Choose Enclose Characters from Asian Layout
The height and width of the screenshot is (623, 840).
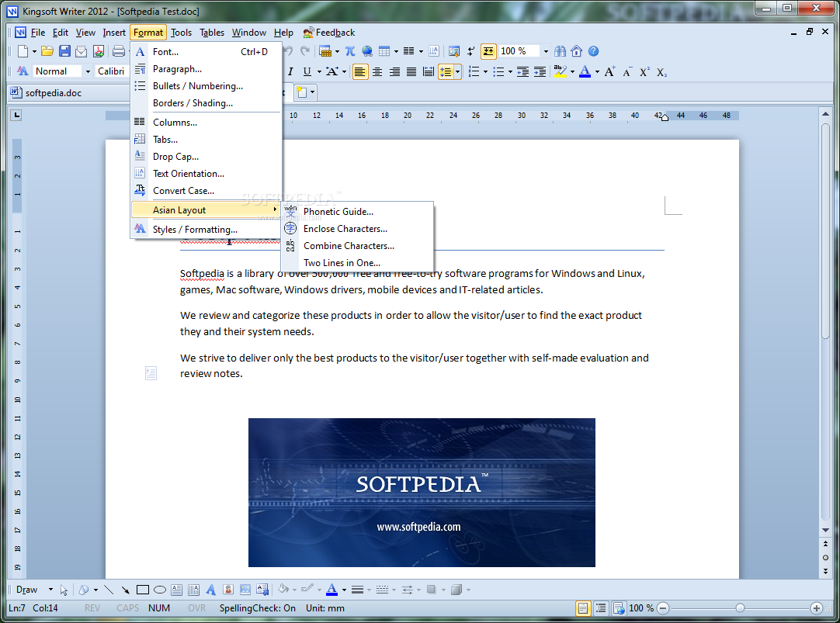[x=357, y=229]
